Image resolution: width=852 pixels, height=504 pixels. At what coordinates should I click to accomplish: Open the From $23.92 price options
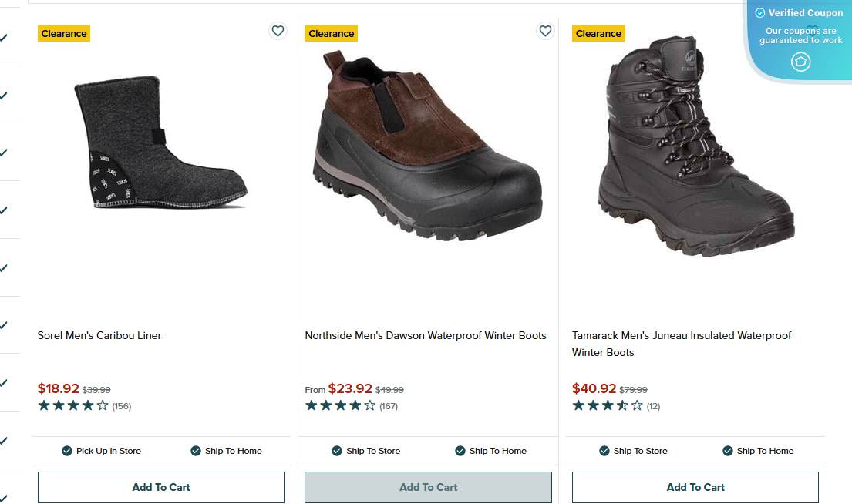coord(351,388)
